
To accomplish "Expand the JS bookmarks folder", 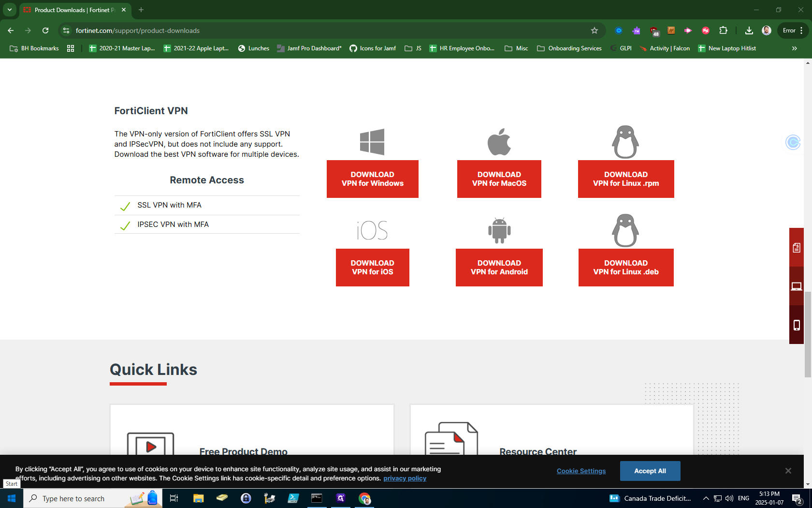I will [x=413, y=48].
